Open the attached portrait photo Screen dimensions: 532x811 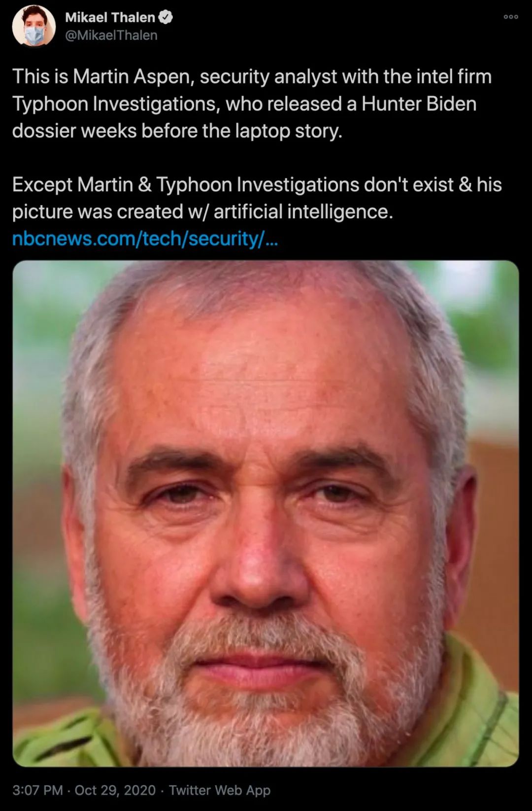[266, 513]
